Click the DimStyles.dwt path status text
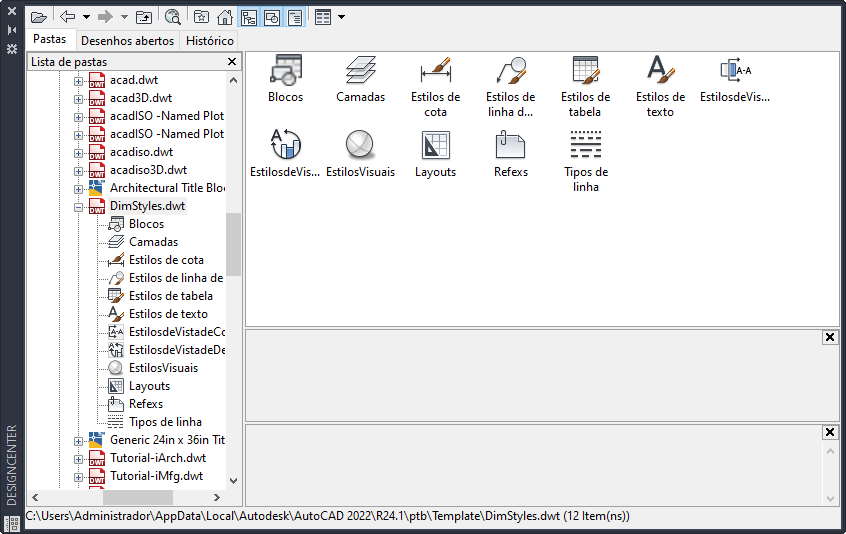This screenshot has height=534, width=846. (328, 516)
